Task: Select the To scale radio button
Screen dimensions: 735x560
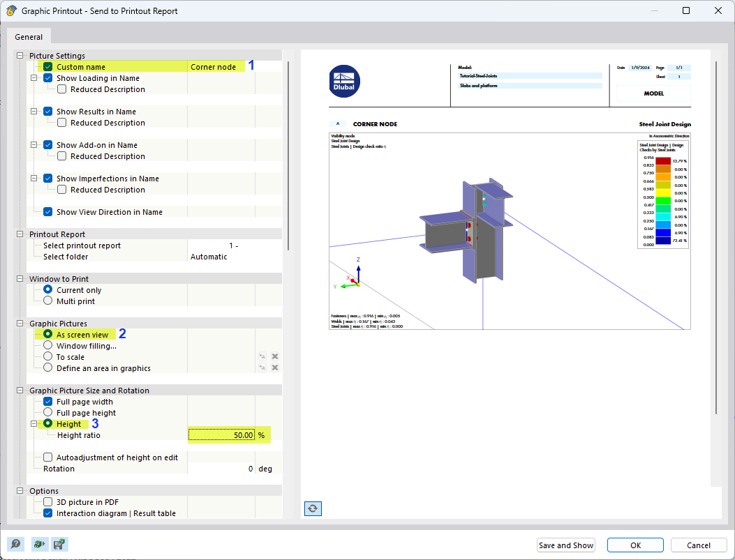Action: pyautogui.click(x=47, y=357)
